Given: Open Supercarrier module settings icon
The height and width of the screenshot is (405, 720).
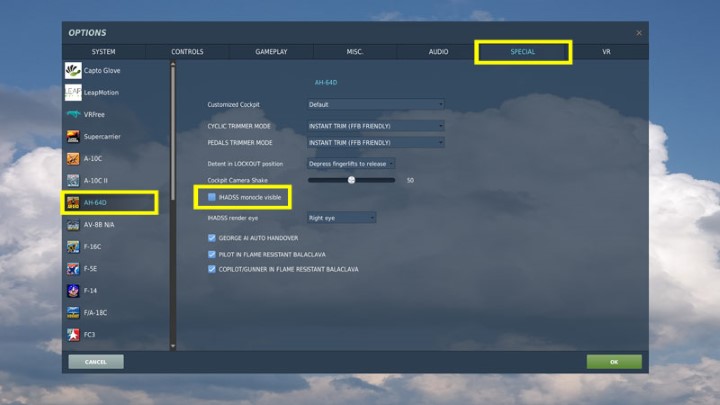Looking at the screenshot, I should (73, 136).
